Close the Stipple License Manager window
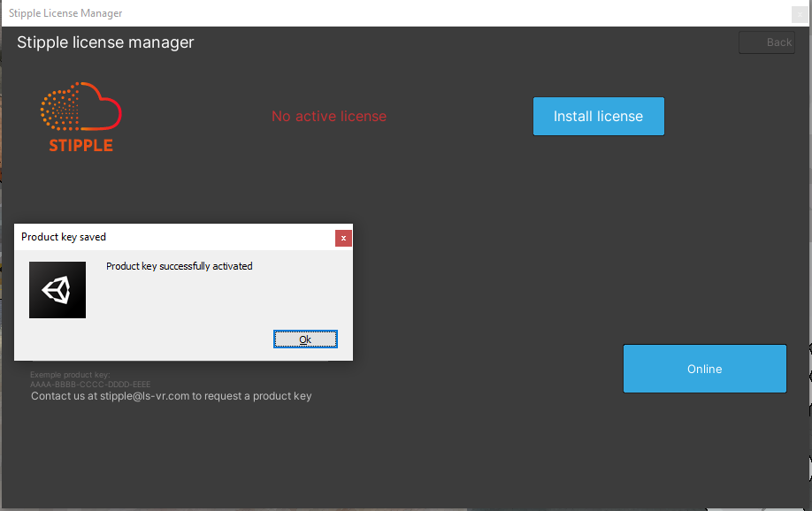Image resolution: width=812 pixels, height=511 pixels. click(800, 14)
